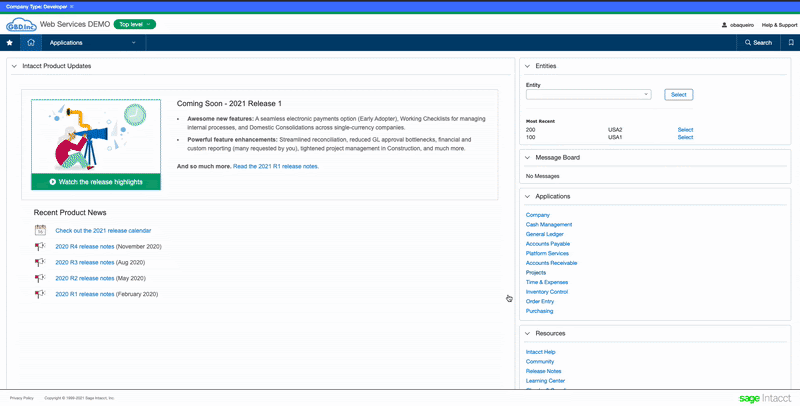Open the Top level entity selector
Viewport: 800px width, 406px height.
click(135, 24)
